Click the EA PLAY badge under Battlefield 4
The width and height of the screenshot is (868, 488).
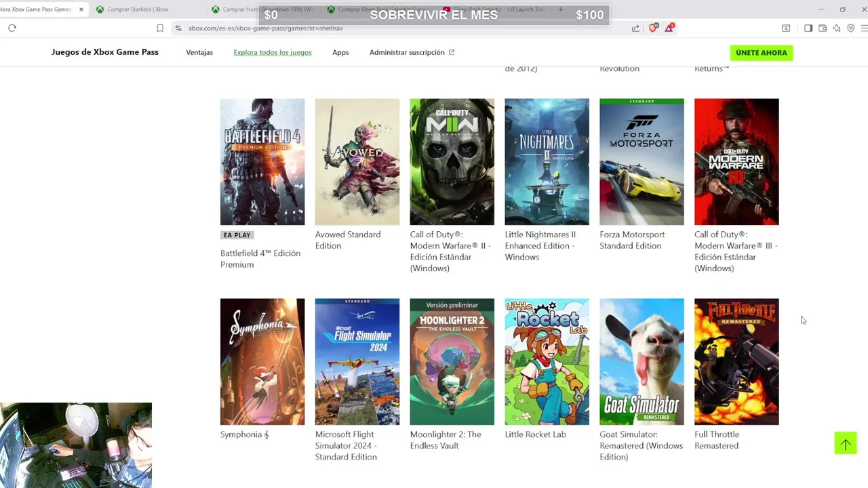click(237, 235)
